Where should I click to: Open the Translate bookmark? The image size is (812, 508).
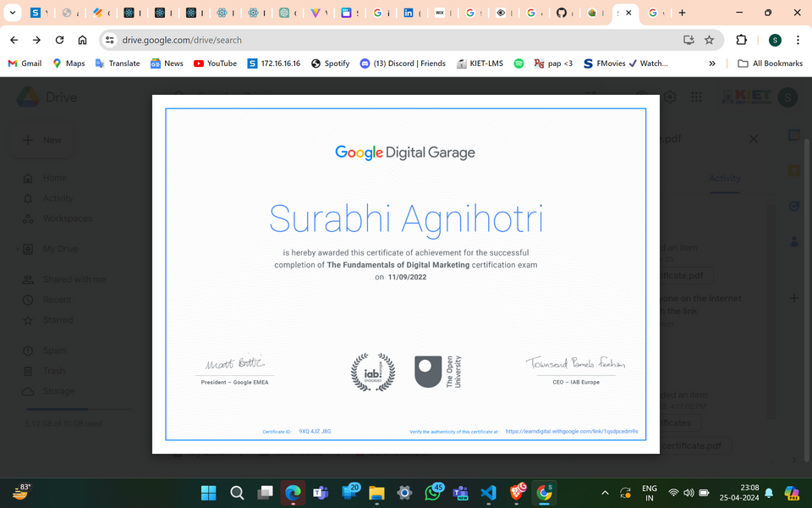tap(118, 63)
